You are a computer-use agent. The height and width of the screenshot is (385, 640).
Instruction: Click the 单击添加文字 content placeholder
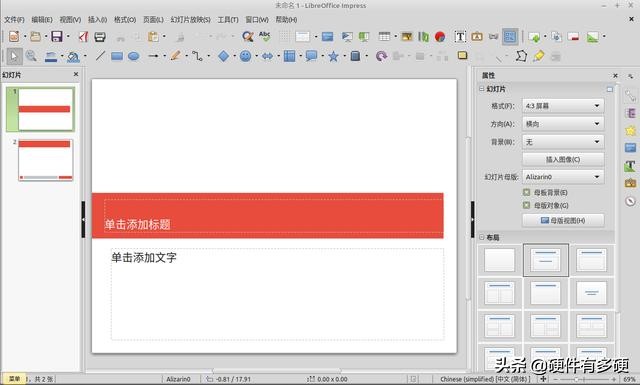coord(278,294)
